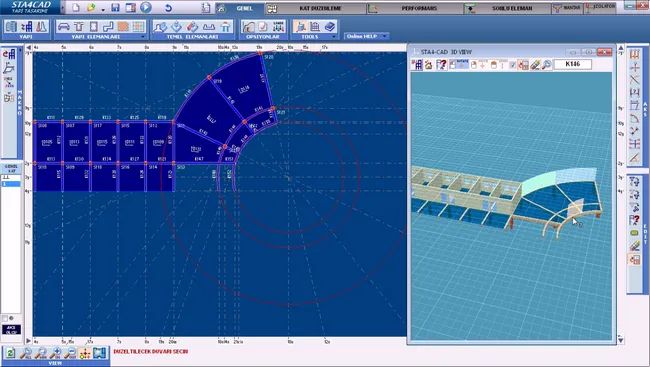
Task: Expand the TOOLS group dropdown
Action: click(x=334, y=37)
